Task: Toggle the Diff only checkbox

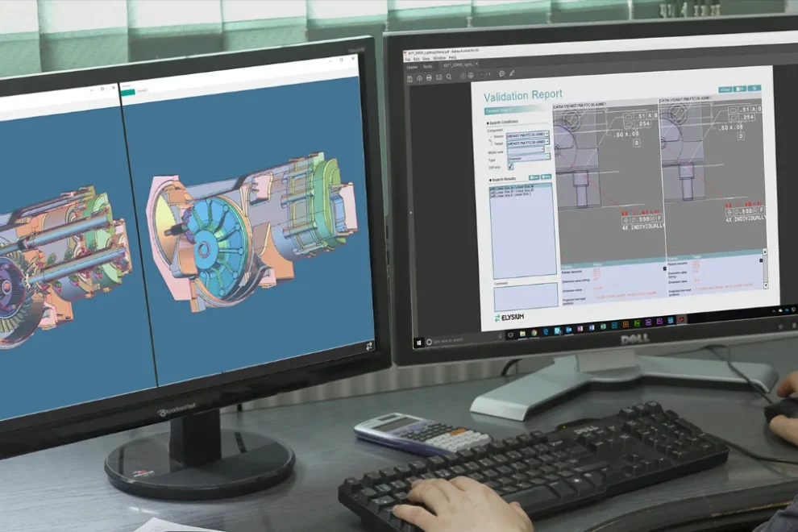Action: tap(509, 166)
